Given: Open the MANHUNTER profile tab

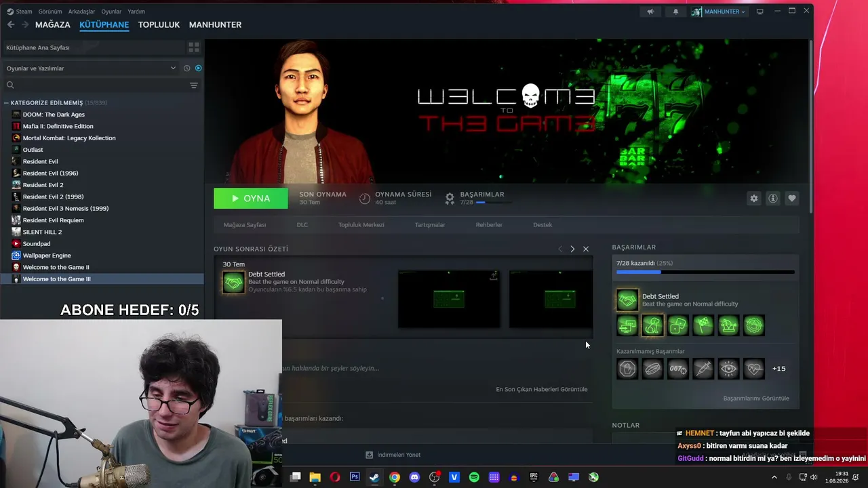Looking at the screenshot, I should tap(215, 24).
